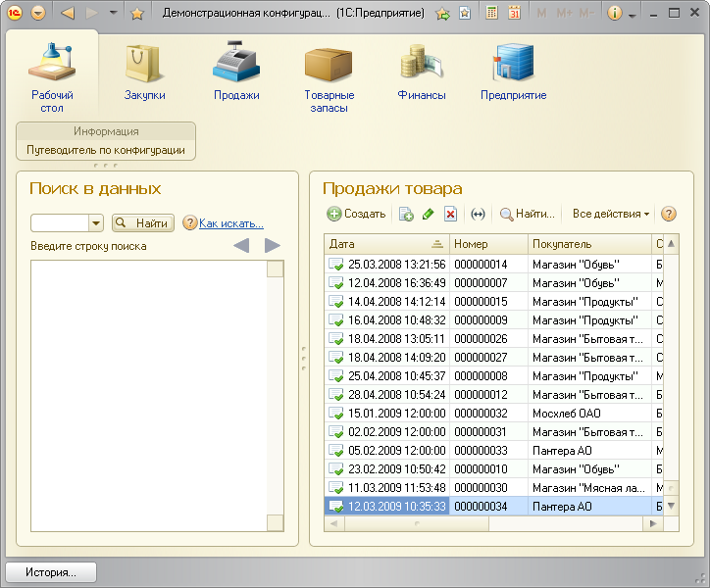Screen dimensions: 710x588
Task: Expand the search string dropdown
Action: [96, 223]
